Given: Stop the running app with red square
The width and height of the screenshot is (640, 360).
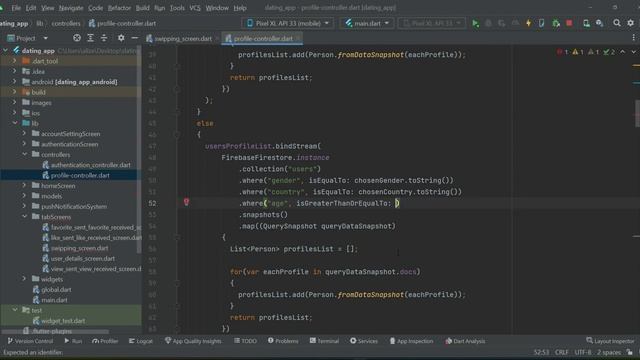Looking at the screenshot, I should [569, 23].
